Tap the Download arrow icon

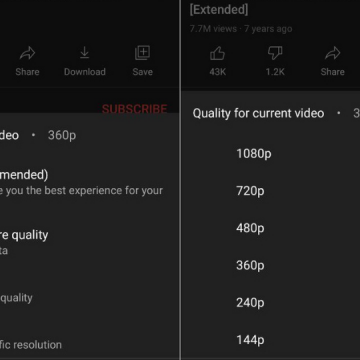click(85, 53)
